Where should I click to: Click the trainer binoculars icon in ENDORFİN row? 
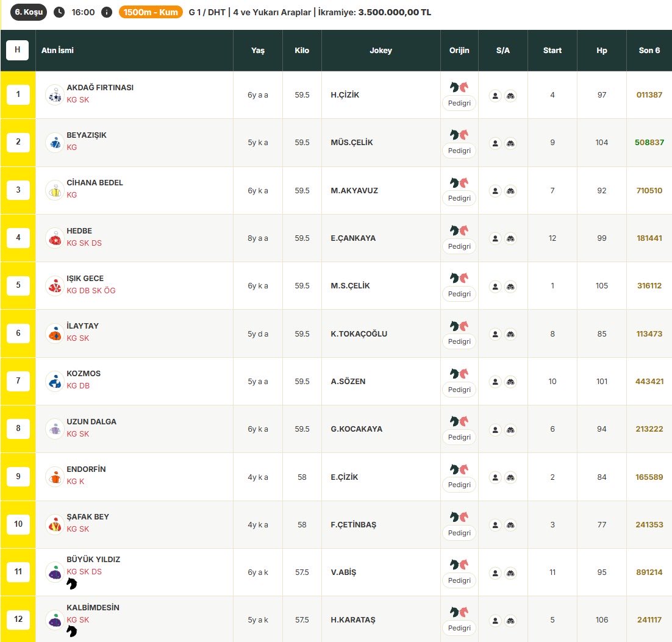[510, 477]
